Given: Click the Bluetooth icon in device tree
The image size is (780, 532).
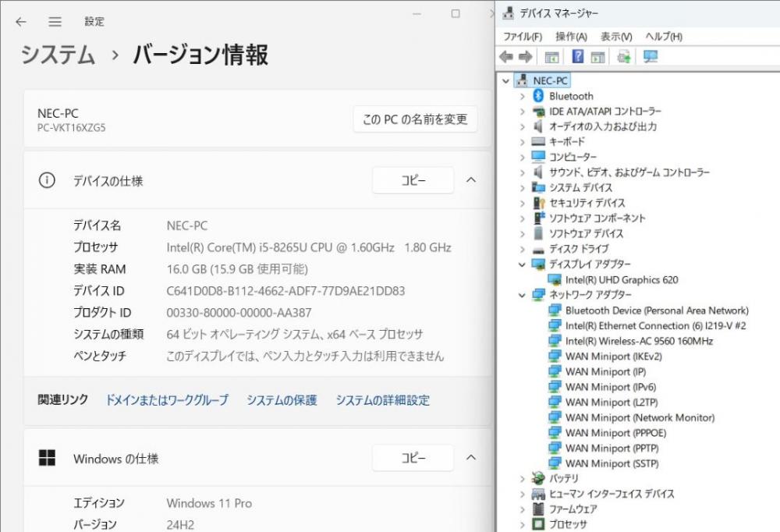Looking at the screenshot, I should [538, 95].
